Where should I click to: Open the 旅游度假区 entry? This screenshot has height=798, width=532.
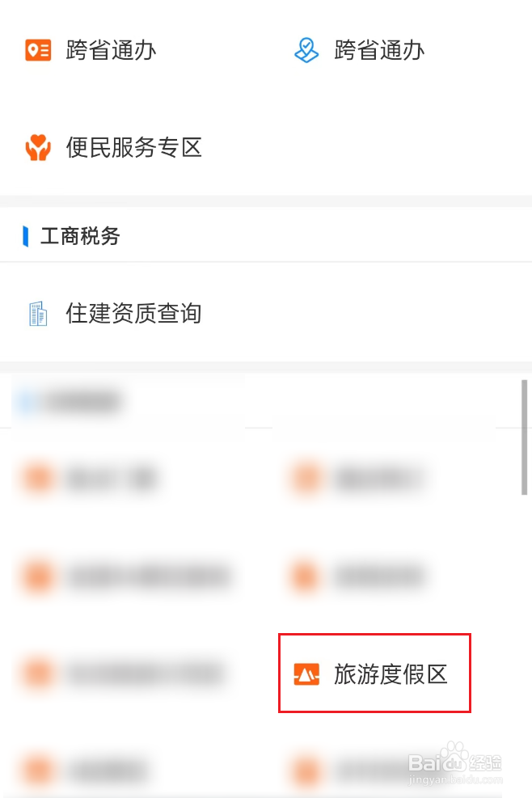[x=374, y=673]
